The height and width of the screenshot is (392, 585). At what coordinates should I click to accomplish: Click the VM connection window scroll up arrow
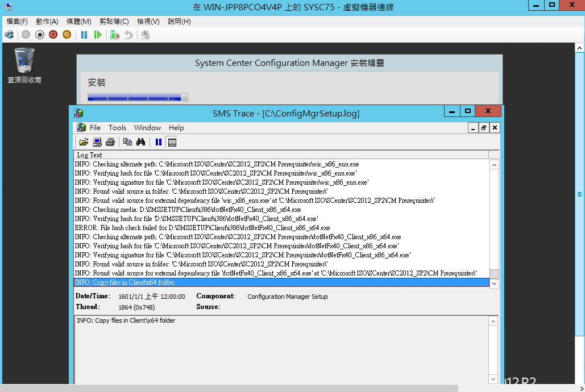(x=579, y=48)
